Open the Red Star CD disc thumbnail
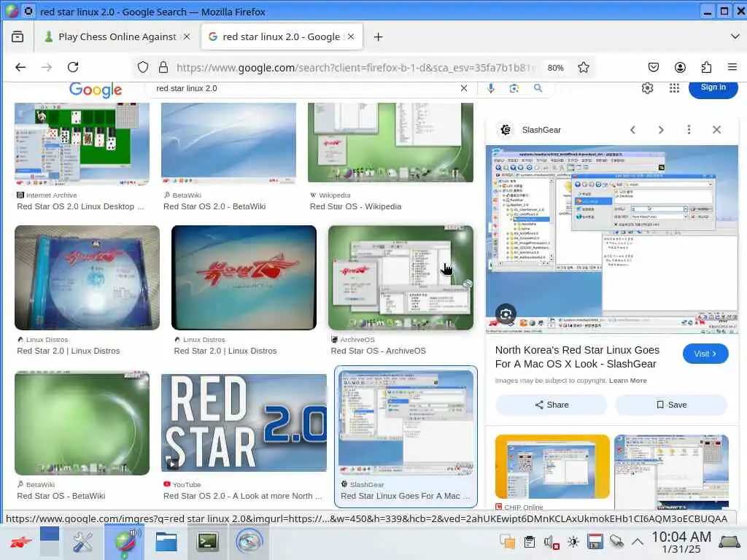The height and width of the screenshot is (560, 747). (x=88, y=278)
